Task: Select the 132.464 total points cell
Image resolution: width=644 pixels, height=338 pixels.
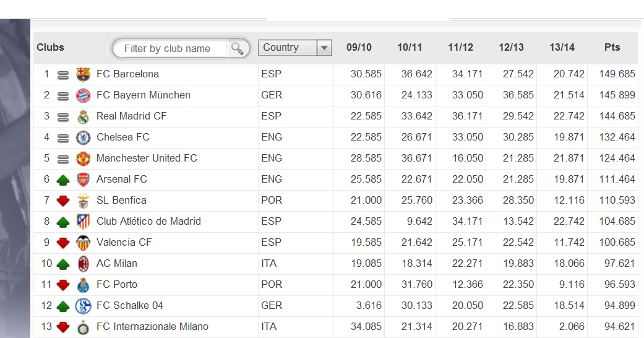Action: pos(613,137)
